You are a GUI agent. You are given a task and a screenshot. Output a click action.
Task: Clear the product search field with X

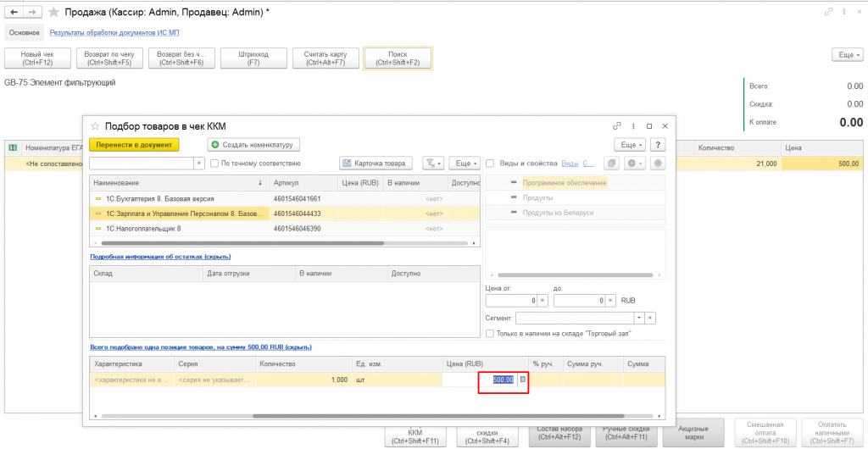(x=199, y=163)
